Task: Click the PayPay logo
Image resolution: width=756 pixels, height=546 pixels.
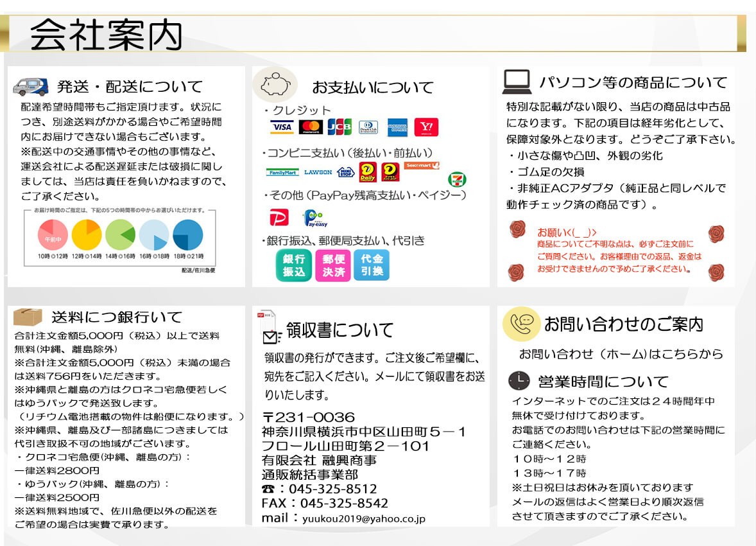Action: click(279, 217)
